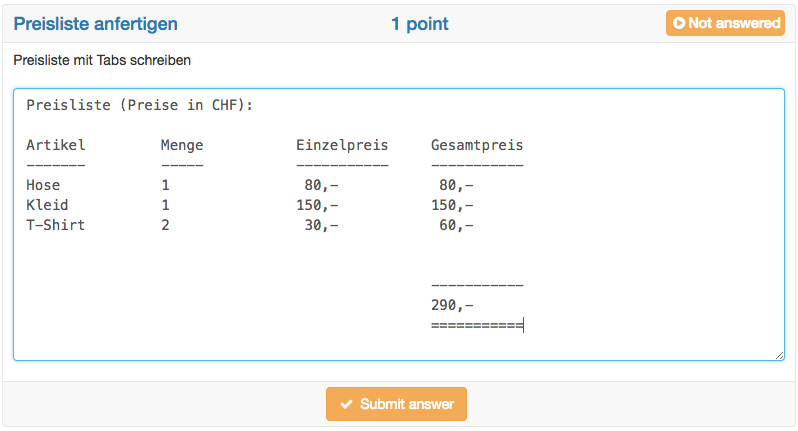The height and width of the screenshot is (431, 798).
Task: Click the play icon in Not answered badge
Action: (680, 23)
